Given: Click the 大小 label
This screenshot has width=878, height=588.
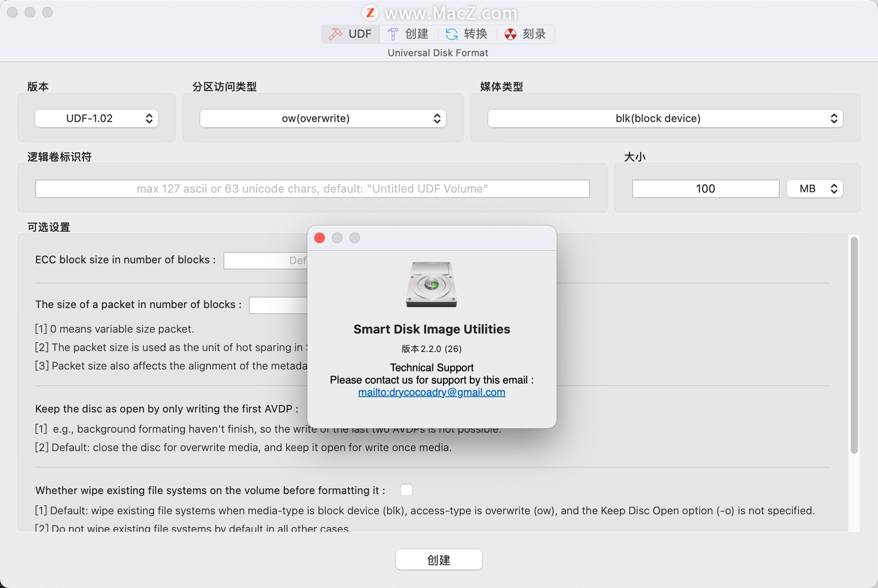Looking at the screenshot, I should tap(635, 157).
